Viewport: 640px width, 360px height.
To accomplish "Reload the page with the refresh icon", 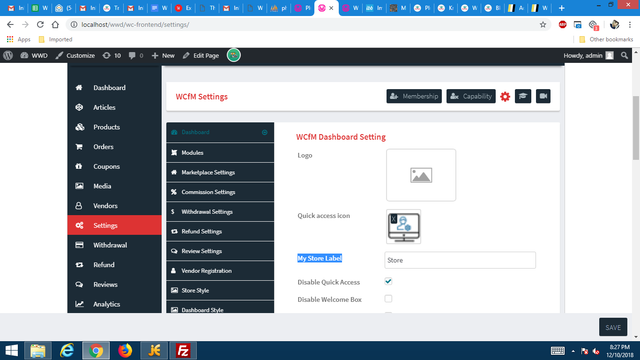I will [x=40, y=24].
